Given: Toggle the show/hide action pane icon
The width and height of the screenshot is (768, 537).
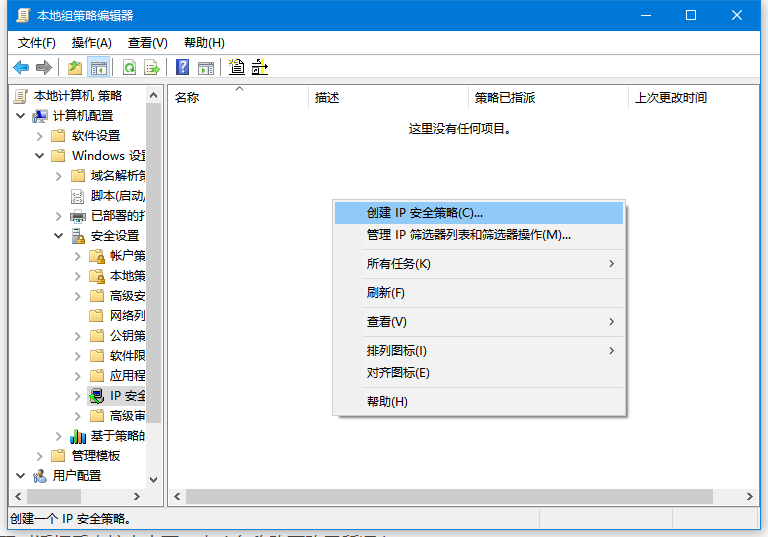Looking at the screenshot, I should pyautogui.click(x=206, y=67).
